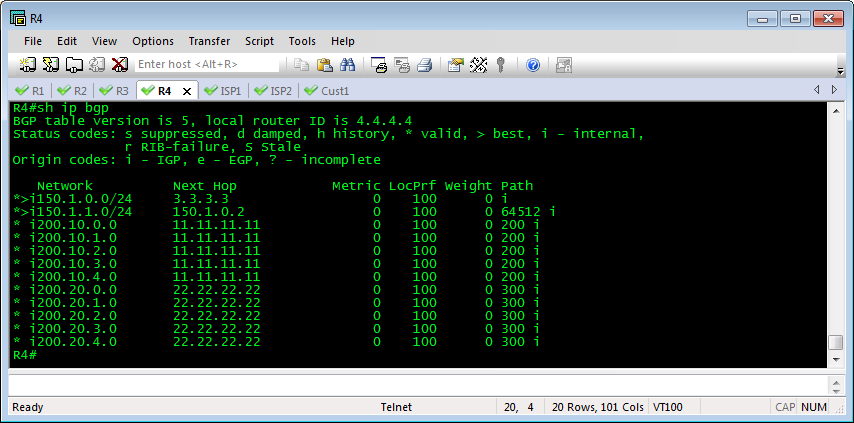Switch to the ISP2 session tab
854x423 pixels.
tap(274, 91)
